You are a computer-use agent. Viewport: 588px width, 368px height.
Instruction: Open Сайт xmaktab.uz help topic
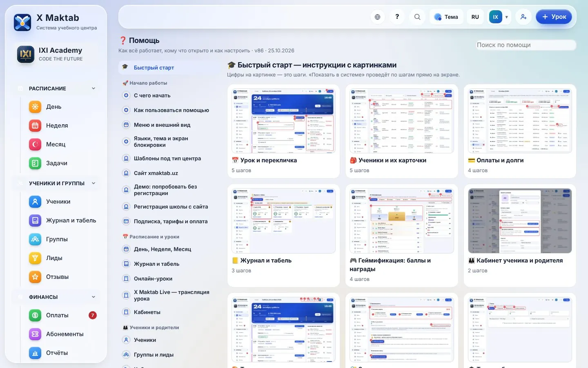169,173
